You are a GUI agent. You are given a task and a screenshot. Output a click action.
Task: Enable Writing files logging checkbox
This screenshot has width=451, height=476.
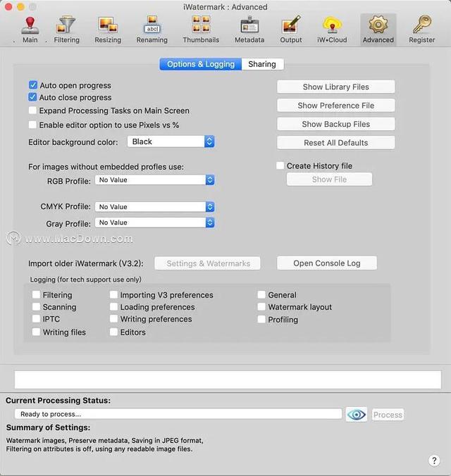point(36,332)
